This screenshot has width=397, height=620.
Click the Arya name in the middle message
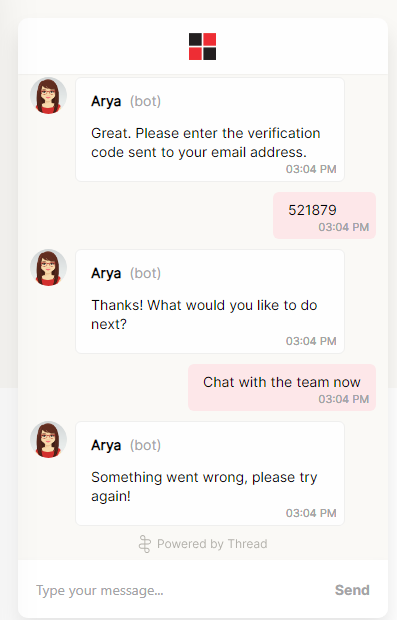click(x=106, y=274)
